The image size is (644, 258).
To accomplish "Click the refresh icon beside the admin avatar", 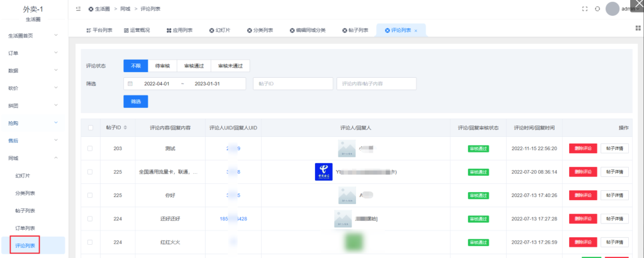I will [597, 9].
